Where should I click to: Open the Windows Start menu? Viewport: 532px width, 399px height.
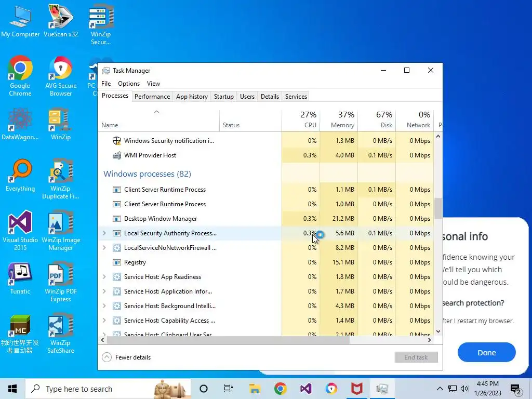coord(12,389)
